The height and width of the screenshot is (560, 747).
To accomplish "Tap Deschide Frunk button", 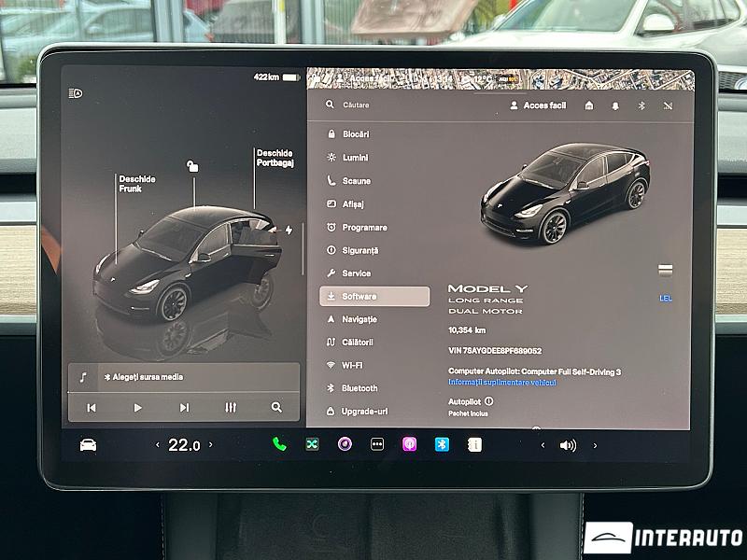I will point(136,184).
